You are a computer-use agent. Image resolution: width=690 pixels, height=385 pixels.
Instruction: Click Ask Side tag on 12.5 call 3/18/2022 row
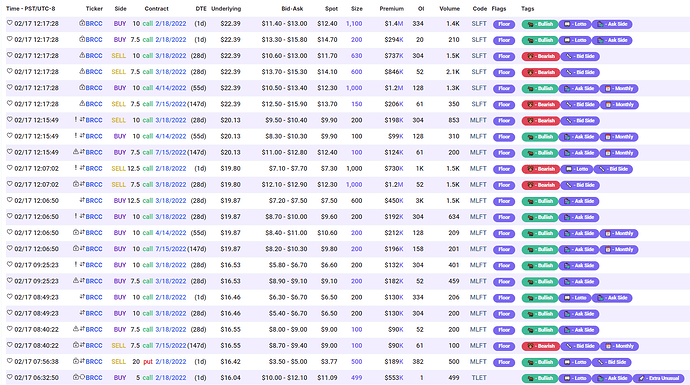579,201
